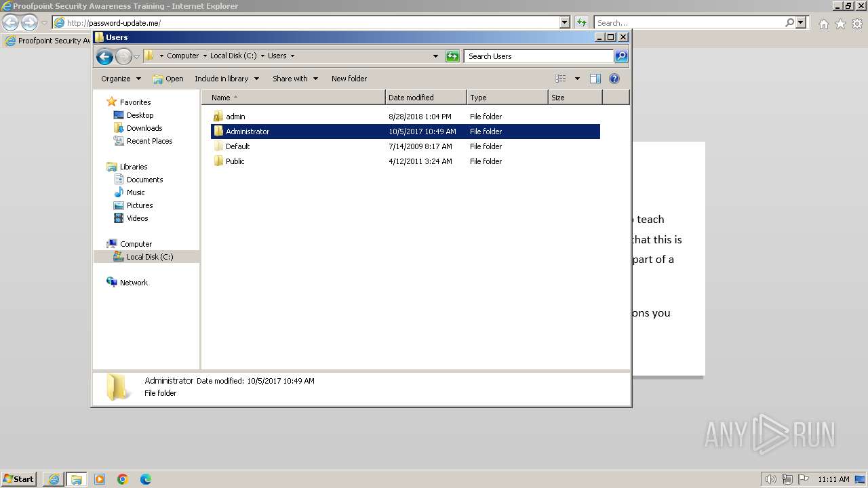Select the Default folder
Viewport: 868px width, 488px height.
[406, 146]
